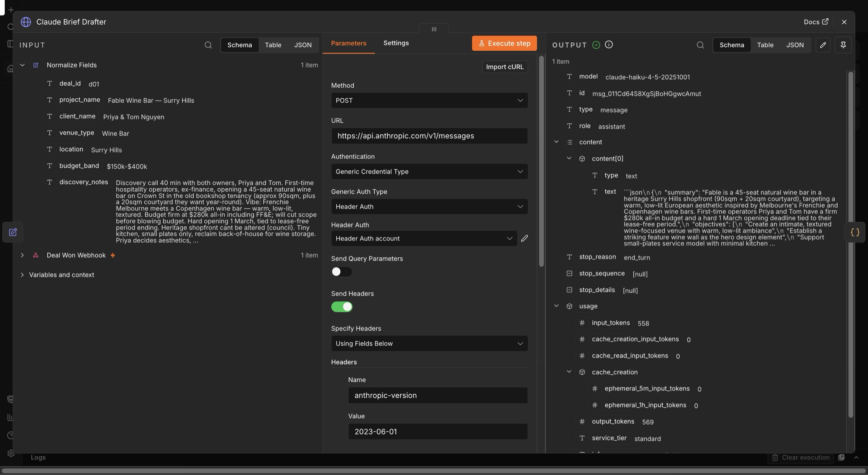The height and width of the screenshot is (475, 868).
Task: Click the discovery_notes field label
Action: pyautogui.click(x=84, y=182)
